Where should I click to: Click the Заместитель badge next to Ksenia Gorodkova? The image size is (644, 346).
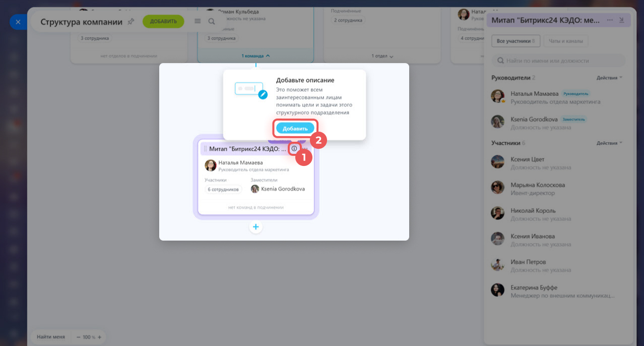[573, 120]
